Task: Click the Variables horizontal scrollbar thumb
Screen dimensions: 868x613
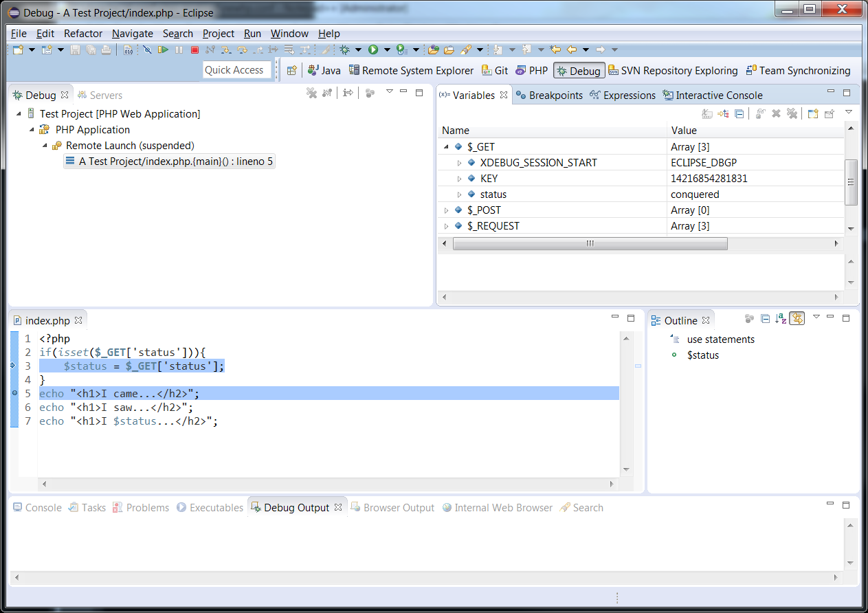Action: click(590, 243)
